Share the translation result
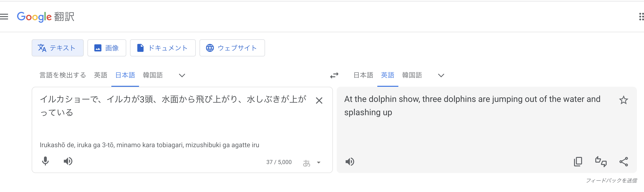This screenshot has width=644, height=192. [x=623, y=162]
